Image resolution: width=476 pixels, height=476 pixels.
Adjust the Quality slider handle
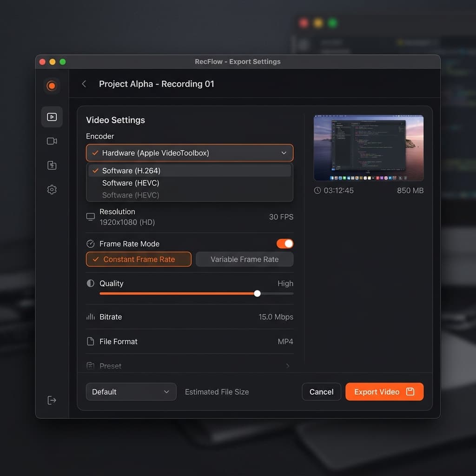pyautogui.click(x=258, y=293)
